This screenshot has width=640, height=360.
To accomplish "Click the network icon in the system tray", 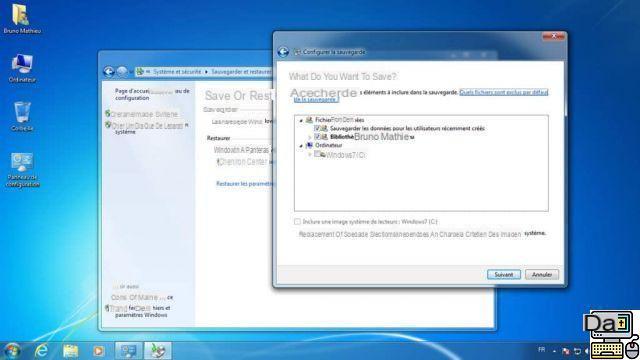I will (577, 351).
